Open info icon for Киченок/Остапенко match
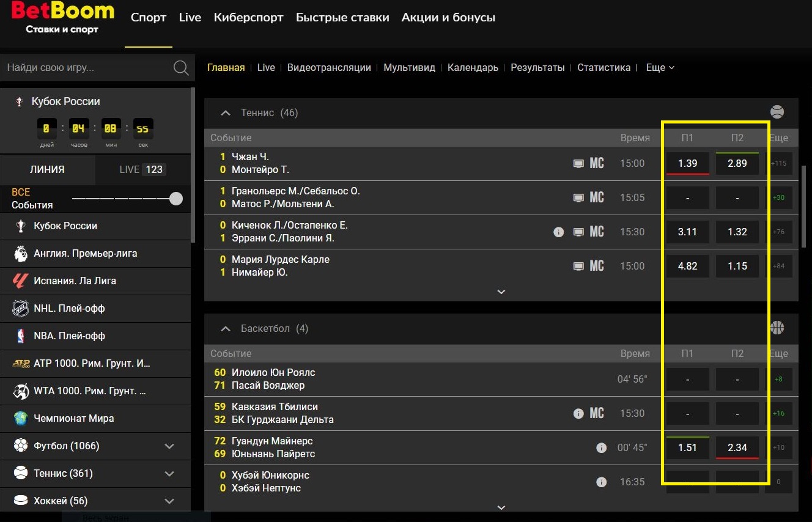 click(558, 232)
